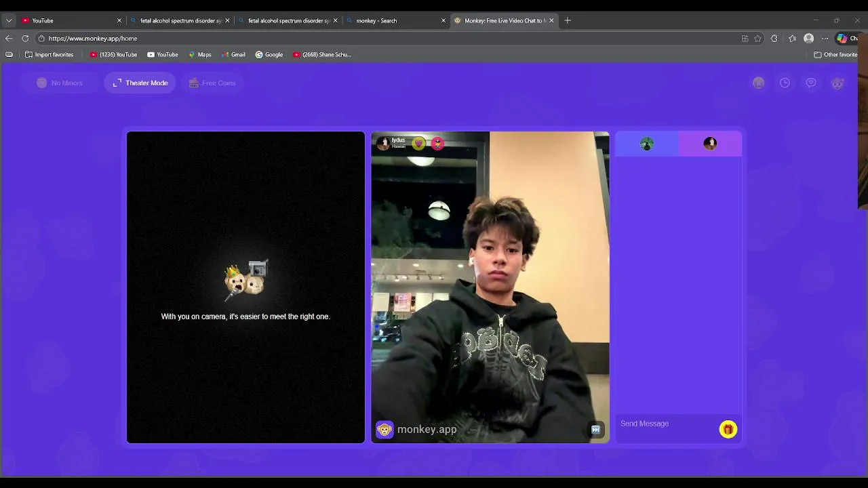The width and height of the screenshot is (868, 488).
Task: Open the heart chat messages icon
Action: (x=811, y=83)
